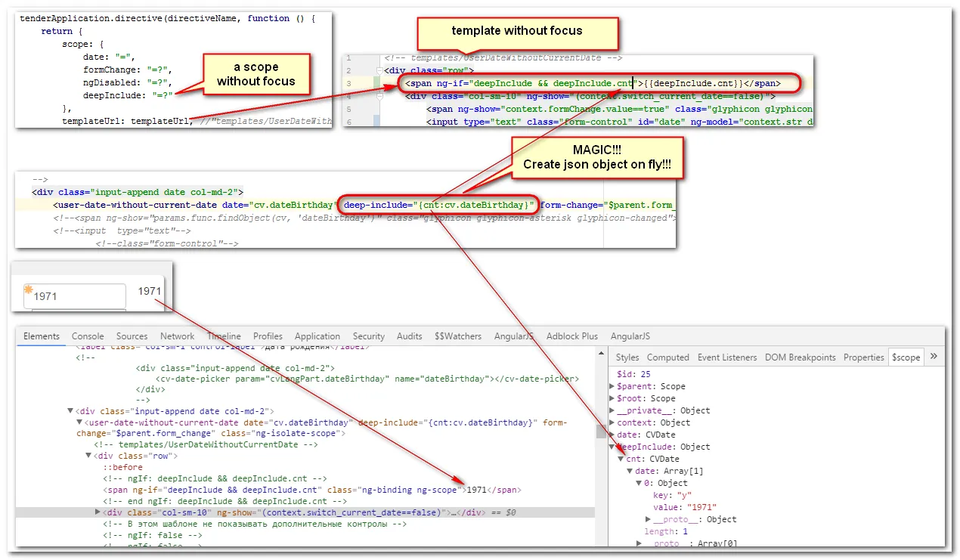Expand the context Object node

[x=612, y=422]
